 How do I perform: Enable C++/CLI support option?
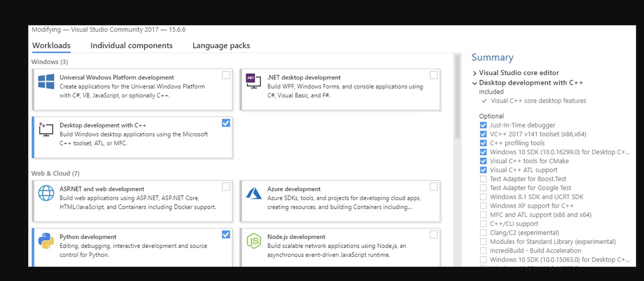483,224
